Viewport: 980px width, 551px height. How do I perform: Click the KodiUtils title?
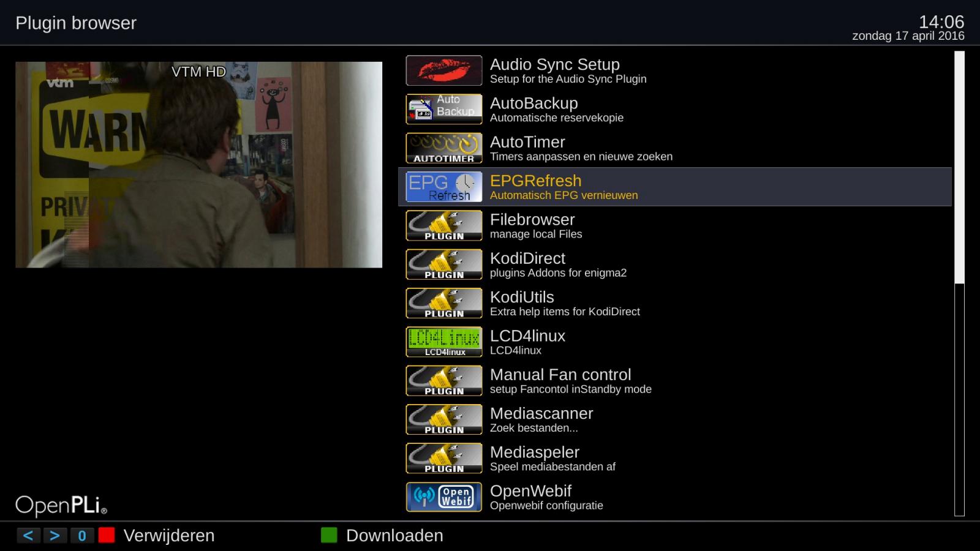point(522,297)
